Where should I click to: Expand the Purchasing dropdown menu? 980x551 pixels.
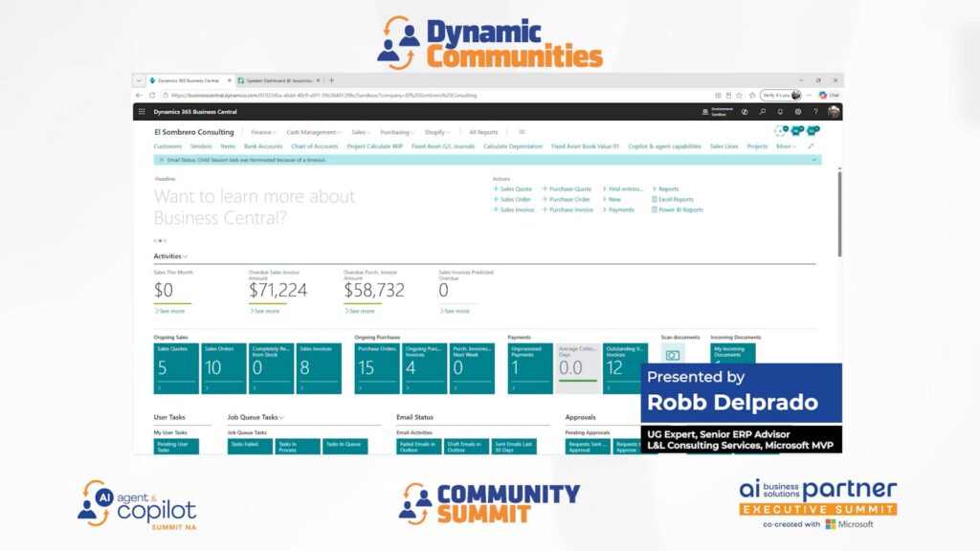tap(397, 132)
